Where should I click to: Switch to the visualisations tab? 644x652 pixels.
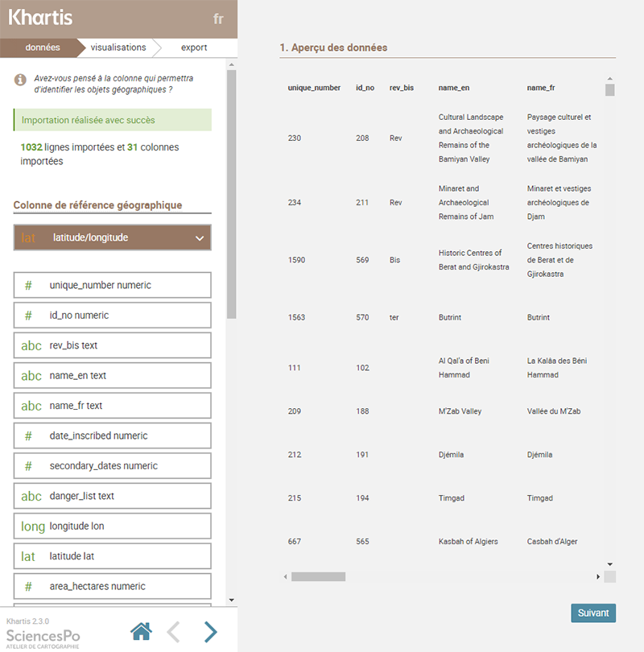pyautogui.click(x=118, y=47)
